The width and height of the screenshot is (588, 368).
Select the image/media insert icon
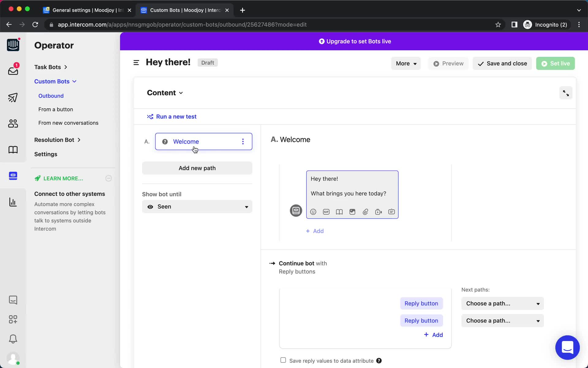352,212
